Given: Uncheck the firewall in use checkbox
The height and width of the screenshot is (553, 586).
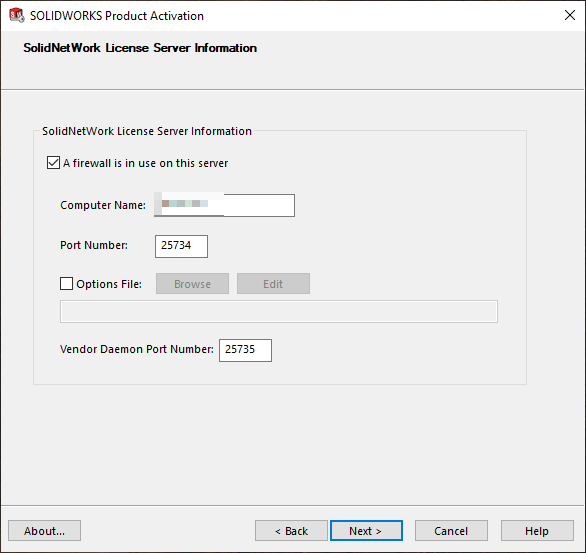Looking at the screenshot, I should pyautogui.click(x=53, y=163).
